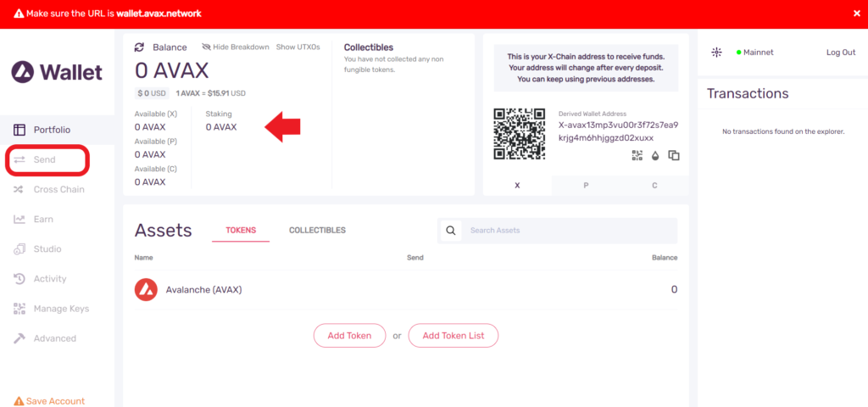Click the $ 0 USD value badge
Screen dimensions: 868x407
[153, 93]
